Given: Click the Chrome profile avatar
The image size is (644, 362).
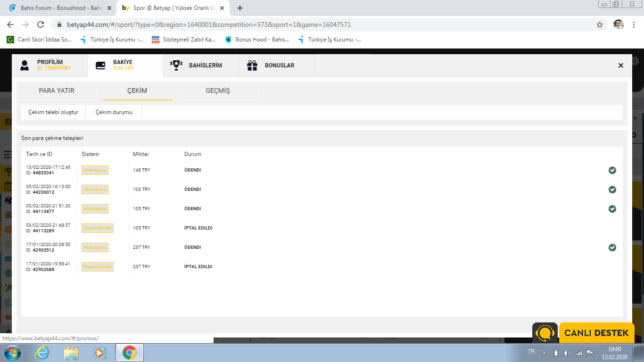Looking at the screenshot, I should [618, 25].
